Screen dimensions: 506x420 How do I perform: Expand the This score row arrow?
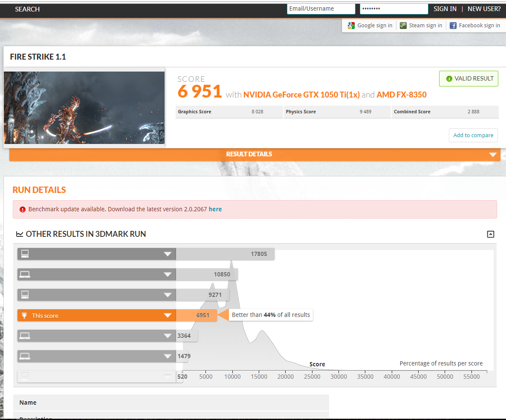point(168,316)
